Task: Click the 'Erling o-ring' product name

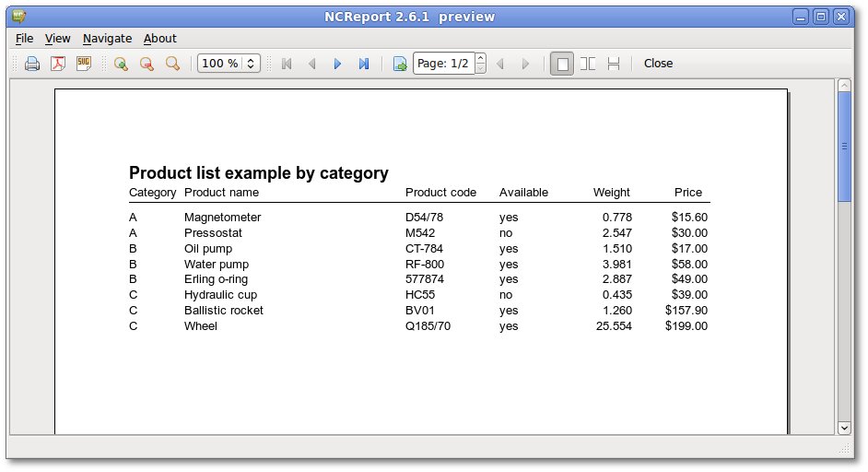Action: pyautogui.click(x=216, y=279)
